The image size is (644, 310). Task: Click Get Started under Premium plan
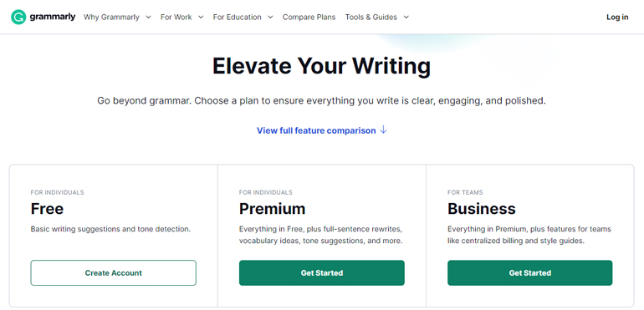322,272
